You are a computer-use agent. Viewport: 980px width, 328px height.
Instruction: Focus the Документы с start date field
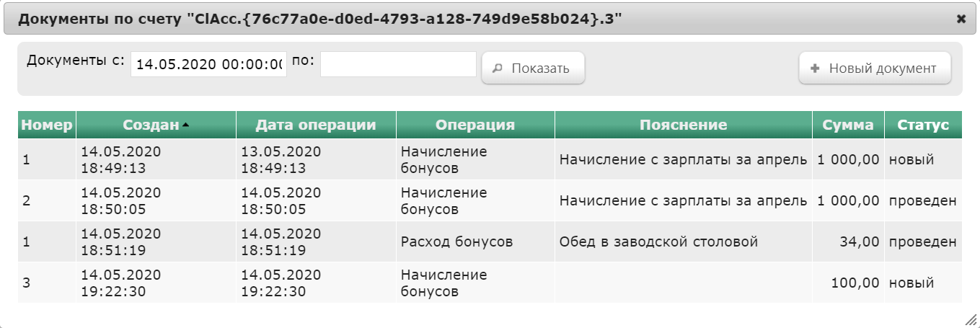[209, 63]
